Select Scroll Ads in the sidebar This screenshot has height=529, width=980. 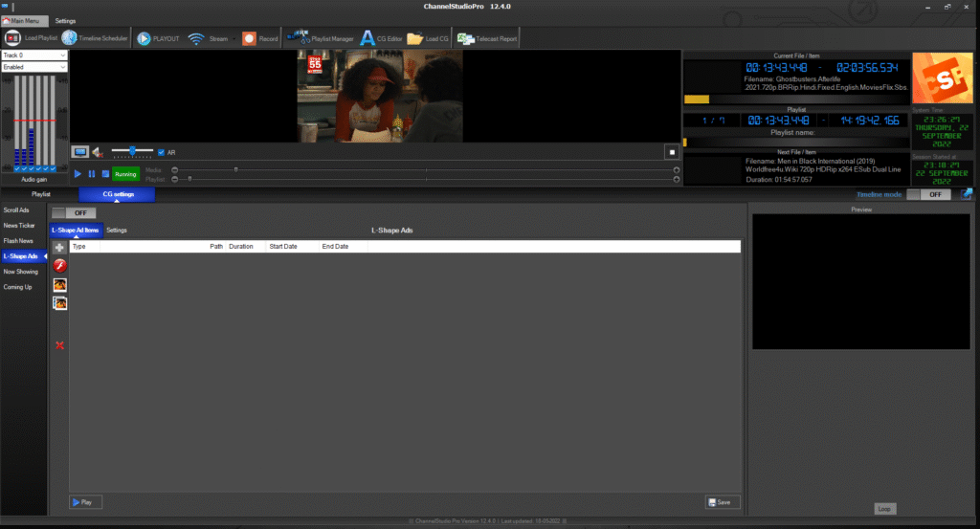(x=16, y=209)
